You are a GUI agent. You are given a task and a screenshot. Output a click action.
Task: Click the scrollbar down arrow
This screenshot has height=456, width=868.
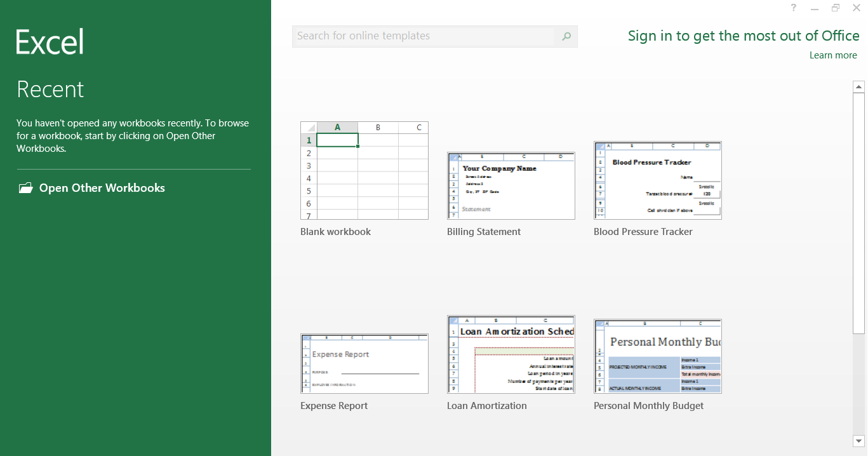858,440
